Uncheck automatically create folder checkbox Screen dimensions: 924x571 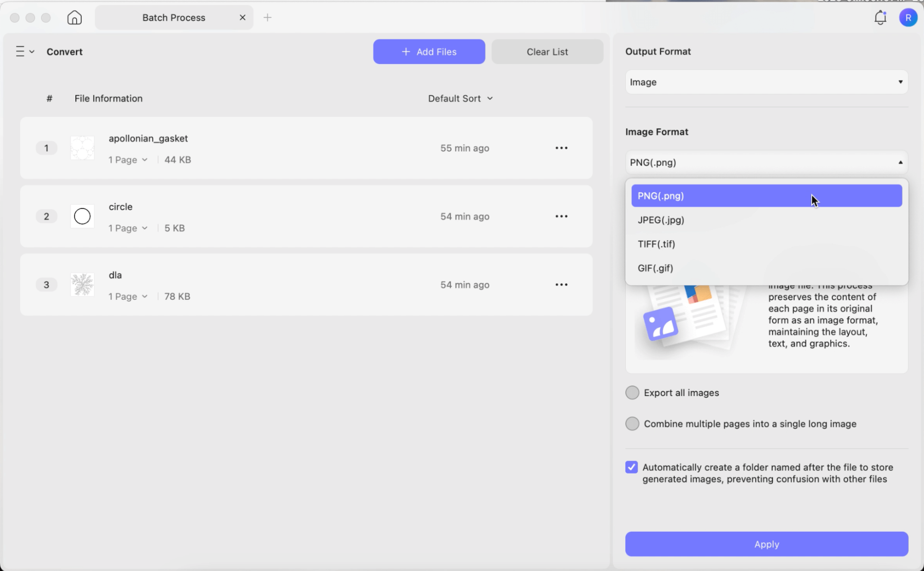(631, 467)
